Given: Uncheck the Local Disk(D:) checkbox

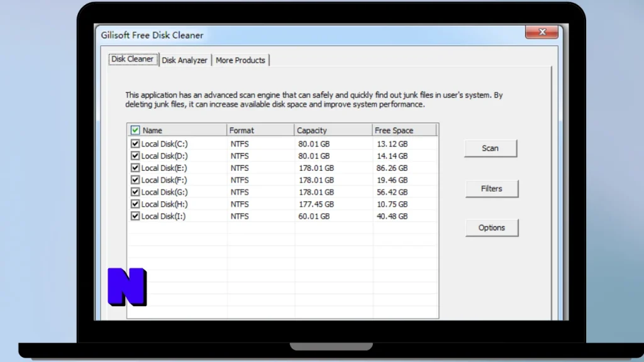Looking at the screenshot, I should (135, 156).
